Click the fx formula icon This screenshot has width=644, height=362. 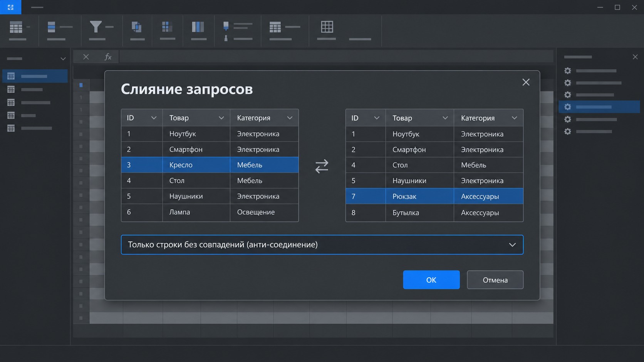pyautogui.click(x=108, y=57)
